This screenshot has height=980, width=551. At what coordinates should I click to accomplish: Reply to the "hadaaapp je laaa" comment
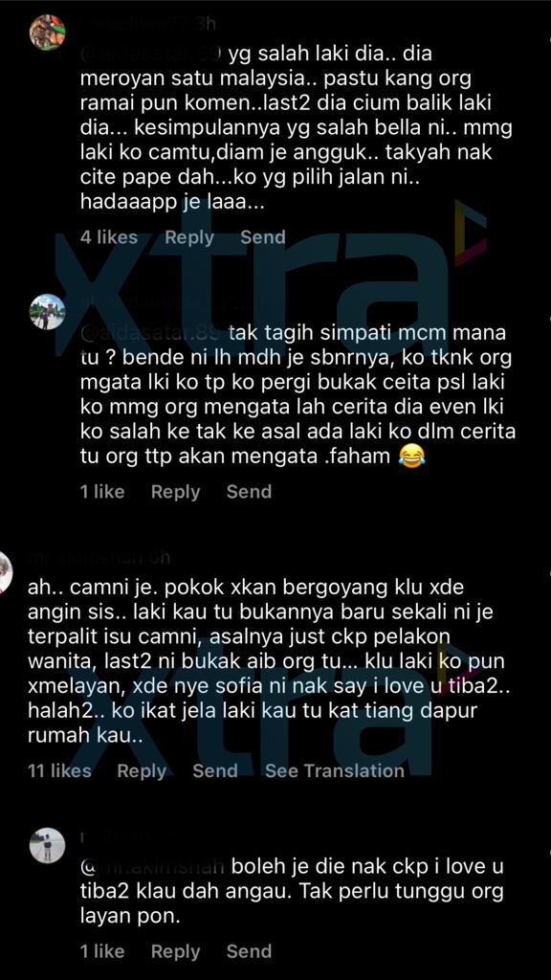coord(188,237)
